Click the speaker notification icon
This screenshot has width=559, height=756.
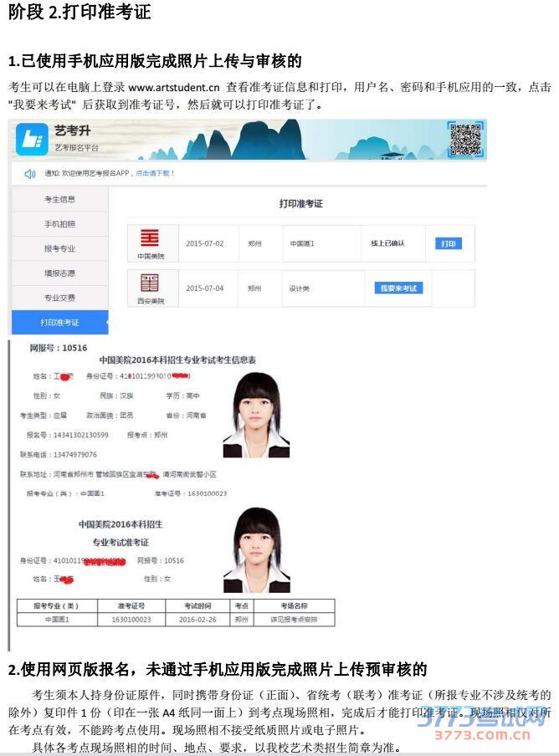pos(30,173)
